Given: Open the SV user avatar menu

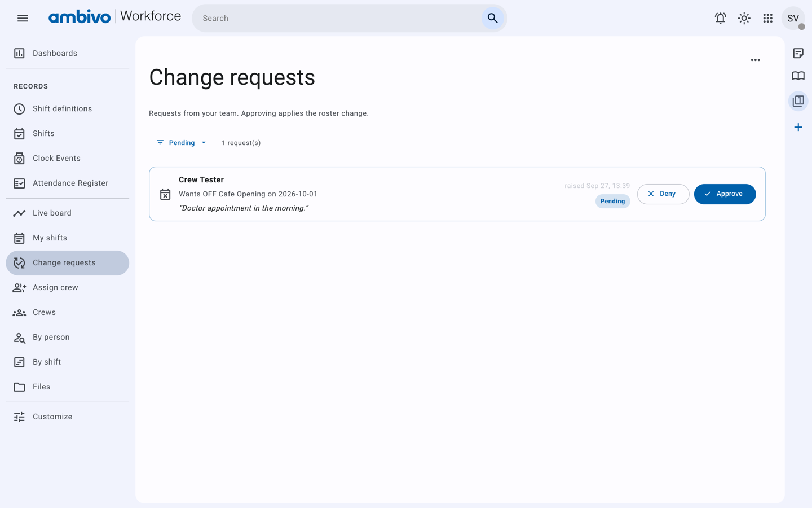Looking at the screenshot, I should (x=793, y=18).
